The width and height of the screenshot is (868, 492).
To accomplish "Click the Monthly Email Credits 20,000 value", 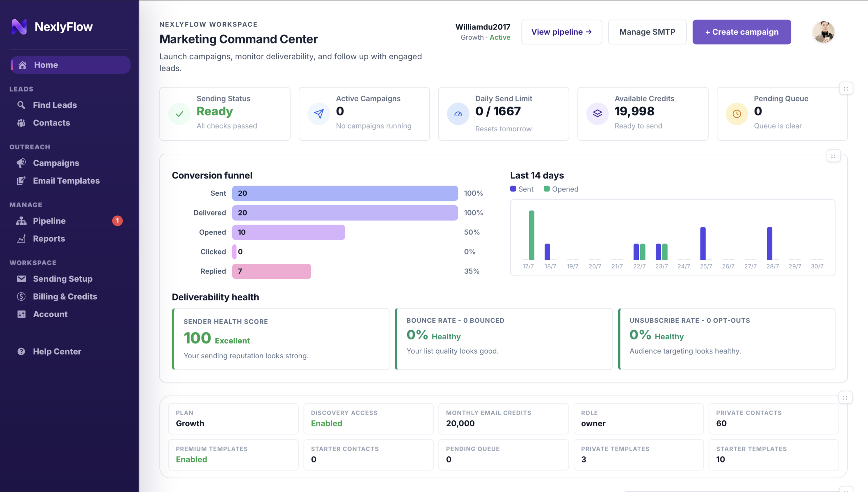I will coord(460,423).
